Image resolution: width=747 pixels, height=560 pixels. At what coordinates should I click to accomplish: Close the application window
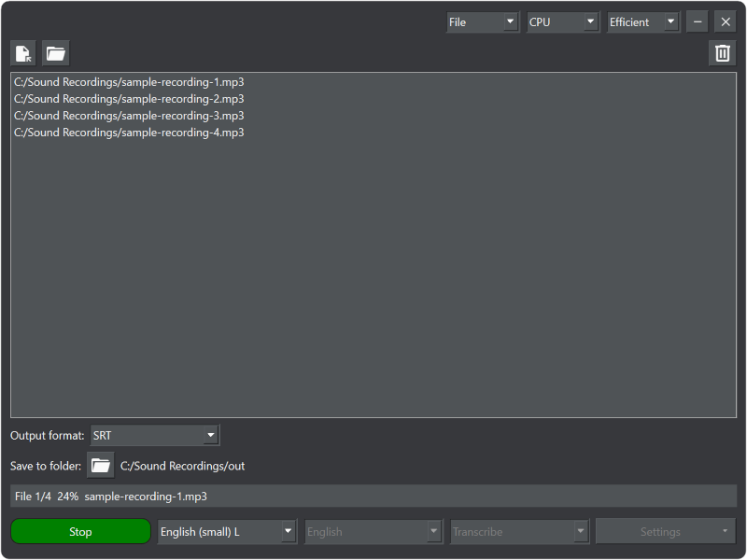click(x=726, y=21)
